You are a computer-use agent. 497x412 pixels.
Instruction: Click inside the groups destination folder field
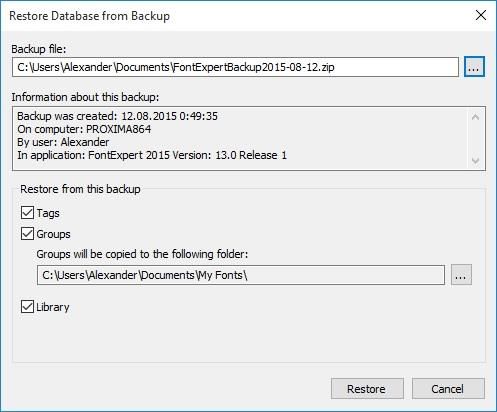(x=241, y=275)
